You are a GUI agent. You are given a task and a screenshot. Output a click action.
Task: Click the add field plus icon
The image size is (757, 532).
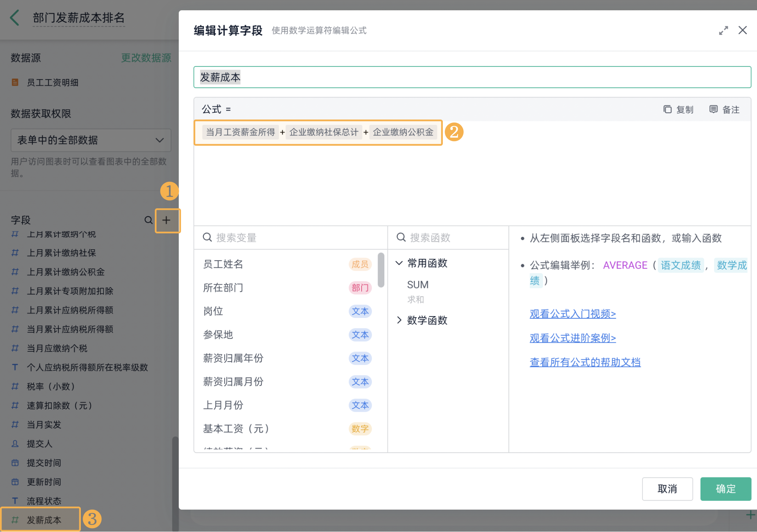point(166,220)
